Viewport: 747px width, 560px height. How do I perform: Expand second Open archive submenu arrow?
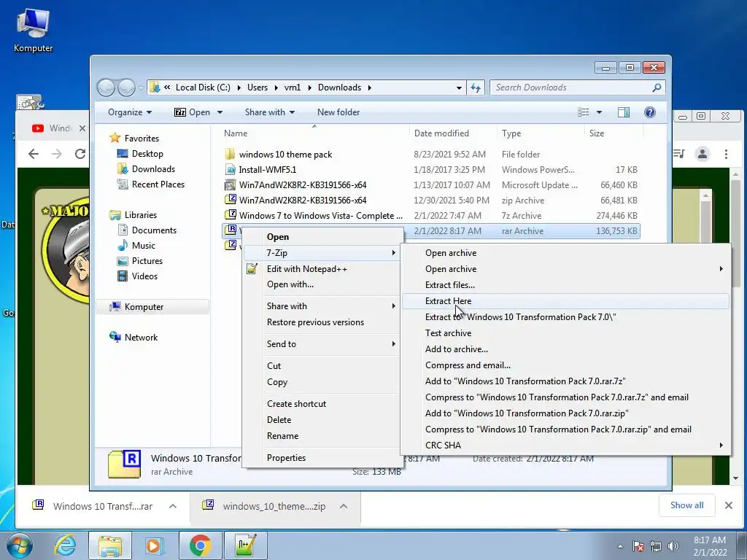pyautogui.click(x=721, y=269)
